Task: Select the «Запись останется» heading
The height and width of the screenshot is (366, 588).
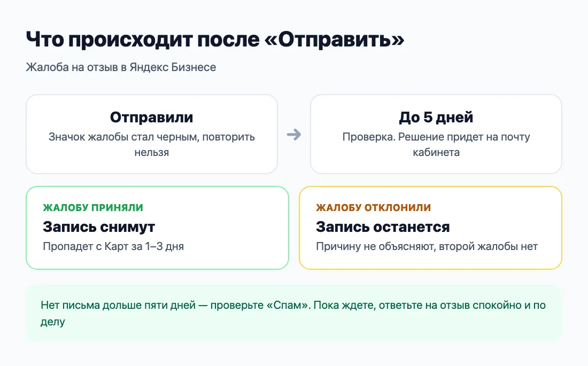Action: [x=383, y=227]
